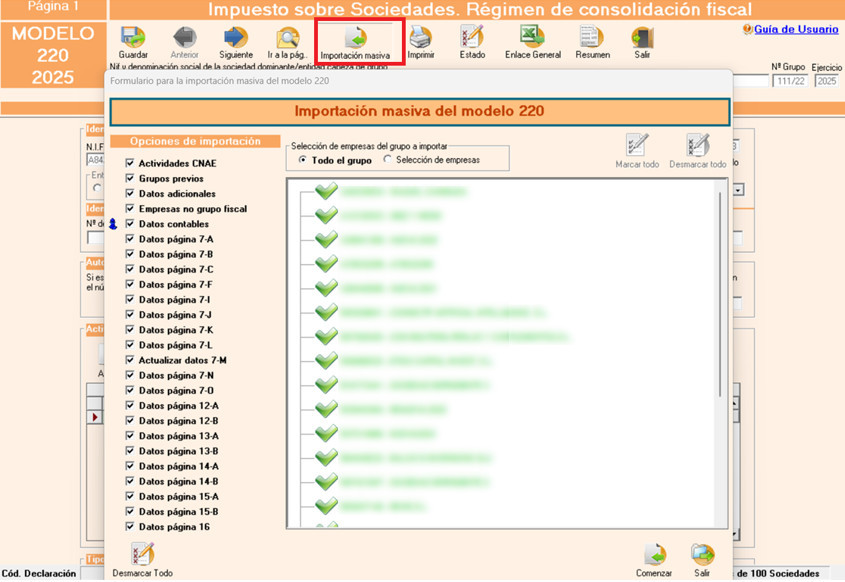Uncheck Actividades CNAE option
This screenshot has width=845, height=582.
pyautogui.click(x=129, y=163)
